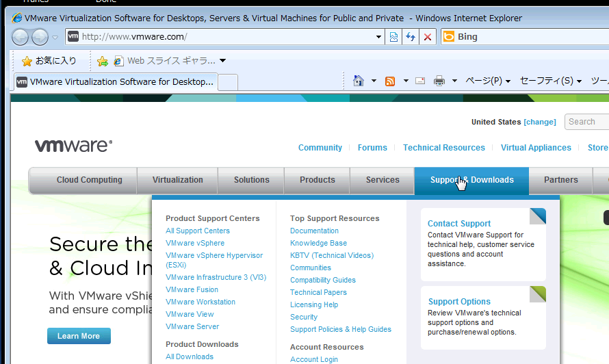Open the Community link
Screen dimensions: 609x364
320,148
